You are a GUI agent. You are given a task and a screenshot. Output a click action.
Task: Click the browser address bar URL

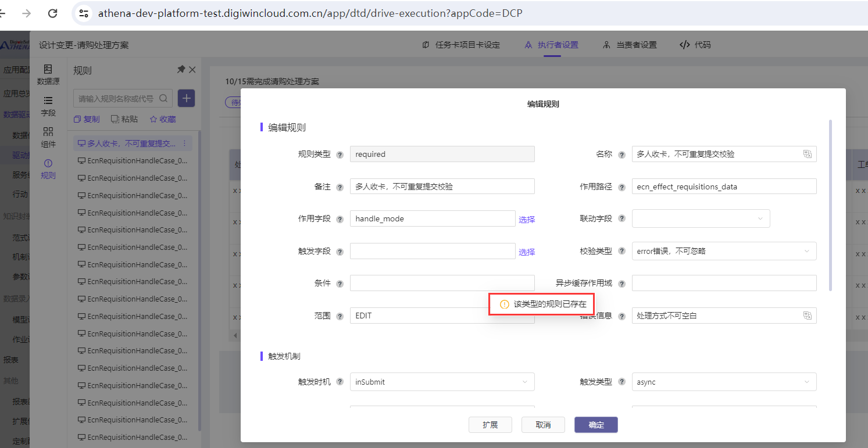point(310,13)
